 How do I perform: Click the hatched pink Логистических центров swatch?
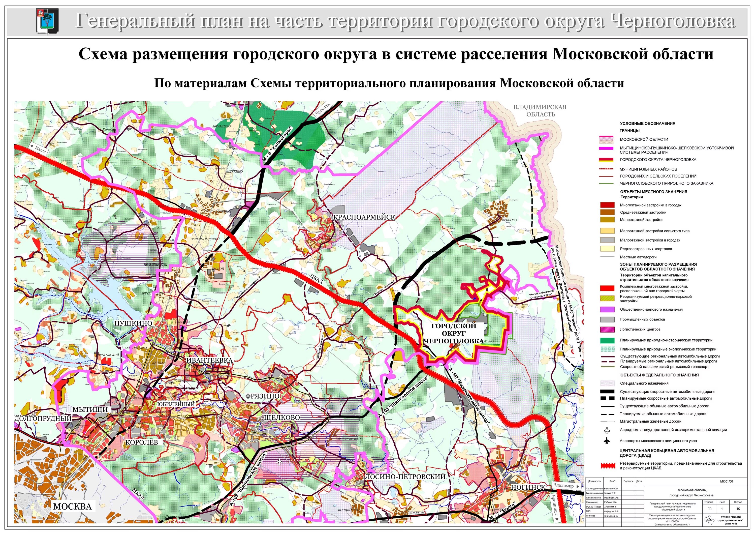[608, 330]
